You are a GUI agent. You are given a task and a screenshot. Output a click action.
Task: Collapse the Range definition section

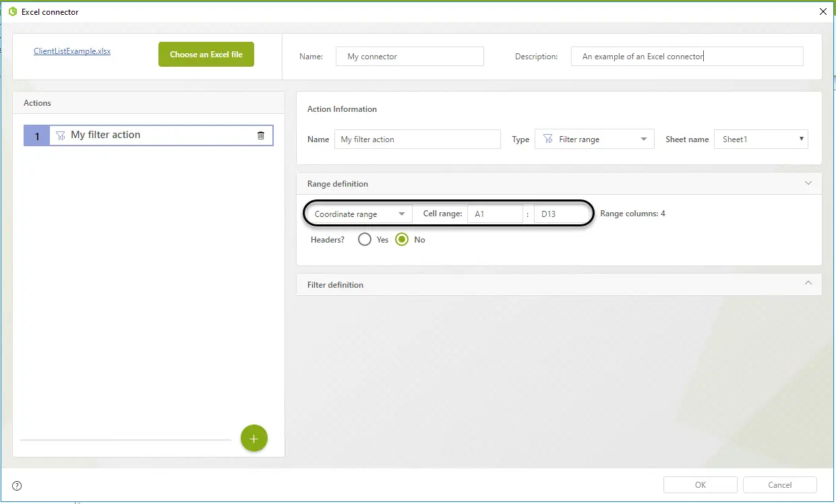tap(808, 183)
